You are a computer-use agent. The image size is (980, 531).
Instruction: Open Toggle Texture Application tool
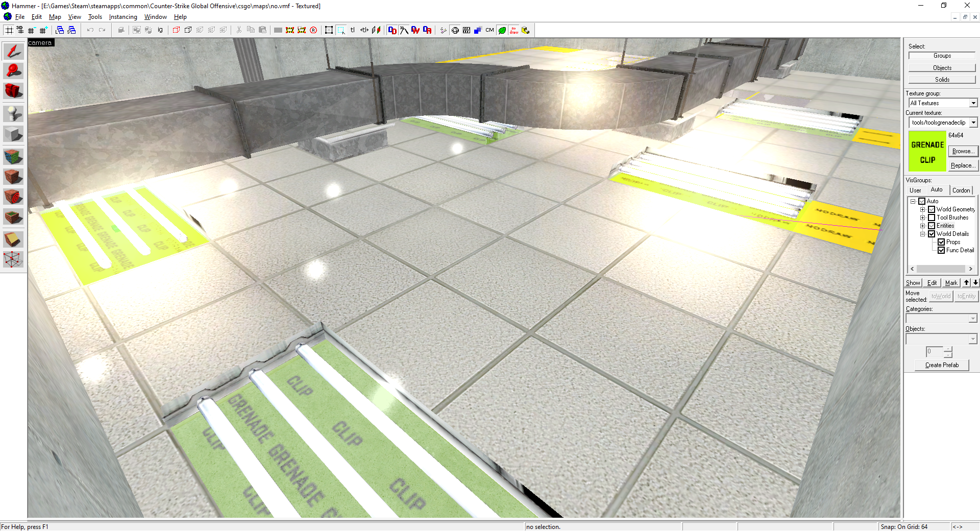click(x=13, y=156)
